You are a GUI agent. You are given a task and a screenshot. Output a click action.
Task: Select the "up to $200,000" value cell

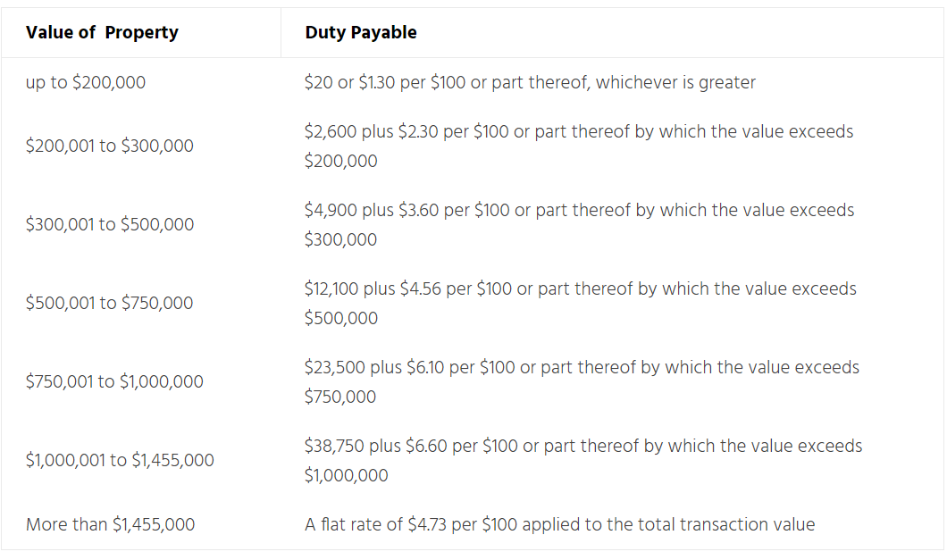(86, 83)
